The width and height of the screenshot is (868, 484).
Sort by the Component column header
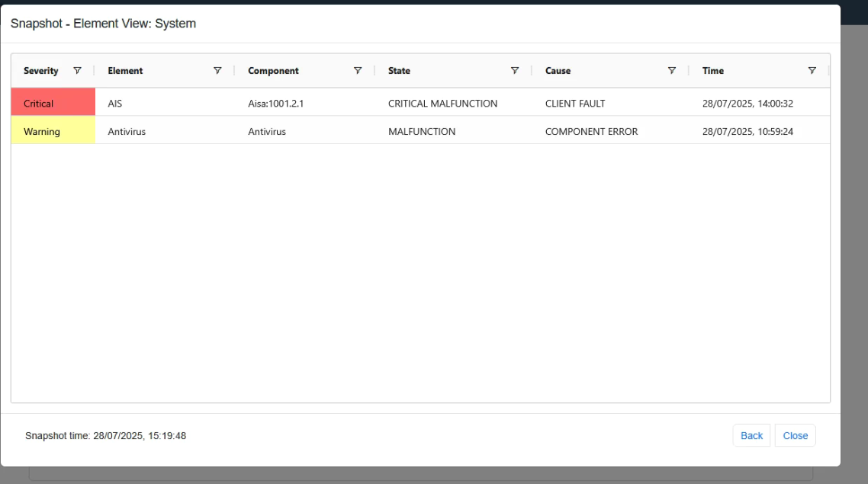point(274,71)
